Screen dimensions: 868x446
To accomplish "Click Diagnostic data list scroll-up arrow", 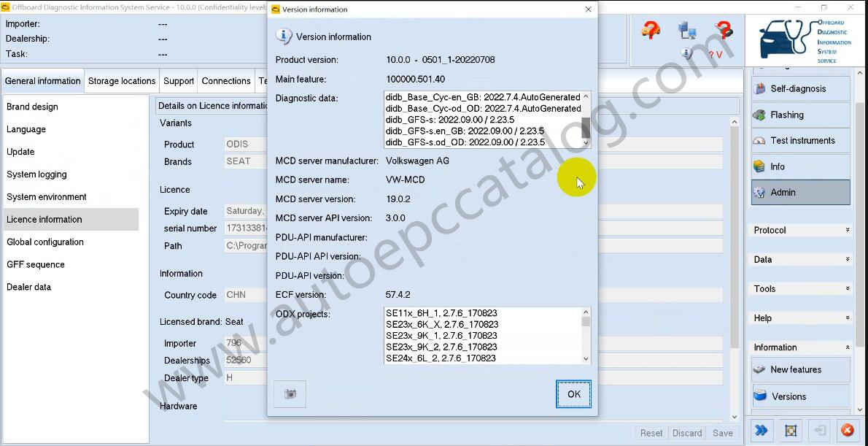I will pyautogui.click(x=586, y=96).
